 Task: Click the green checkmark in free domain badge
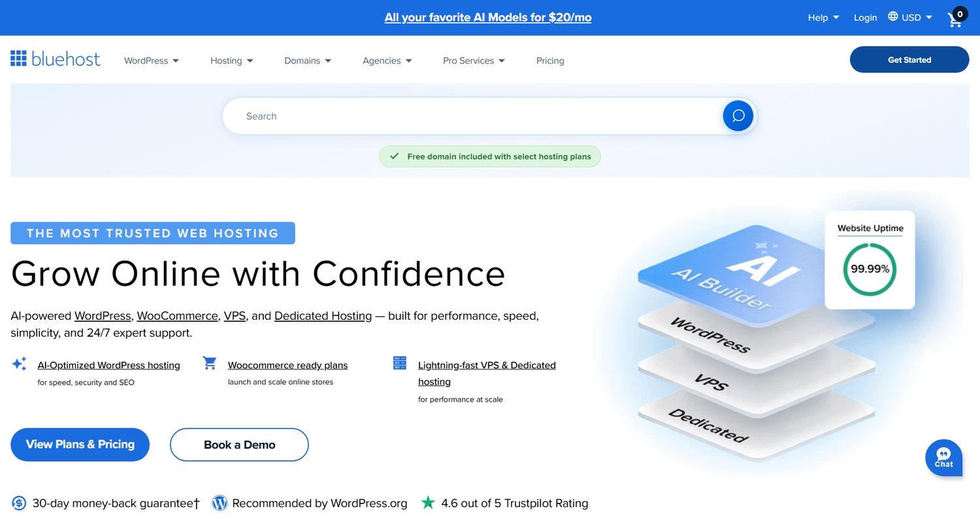point(394,156)
